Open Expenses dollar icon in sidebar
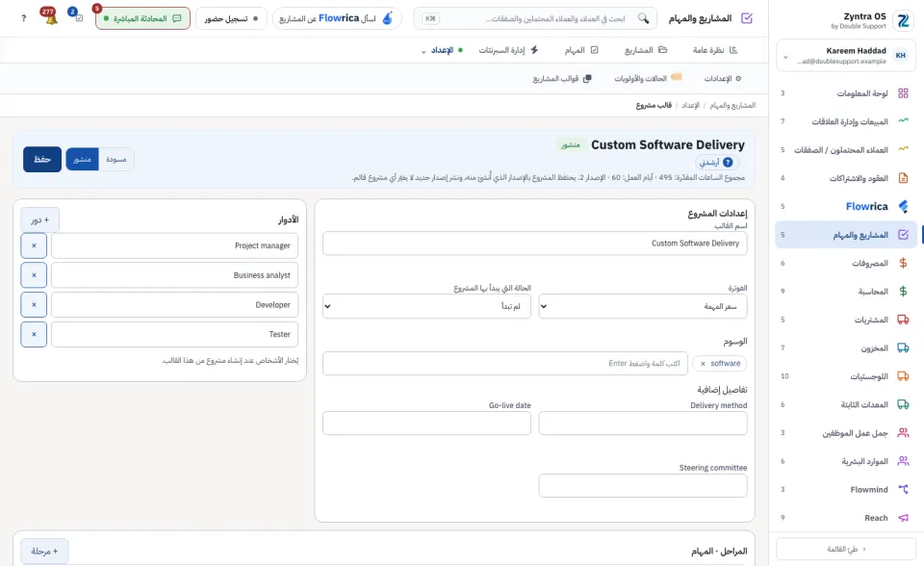Viewport: 924px width, 566px height. click(x=903, y=263)
